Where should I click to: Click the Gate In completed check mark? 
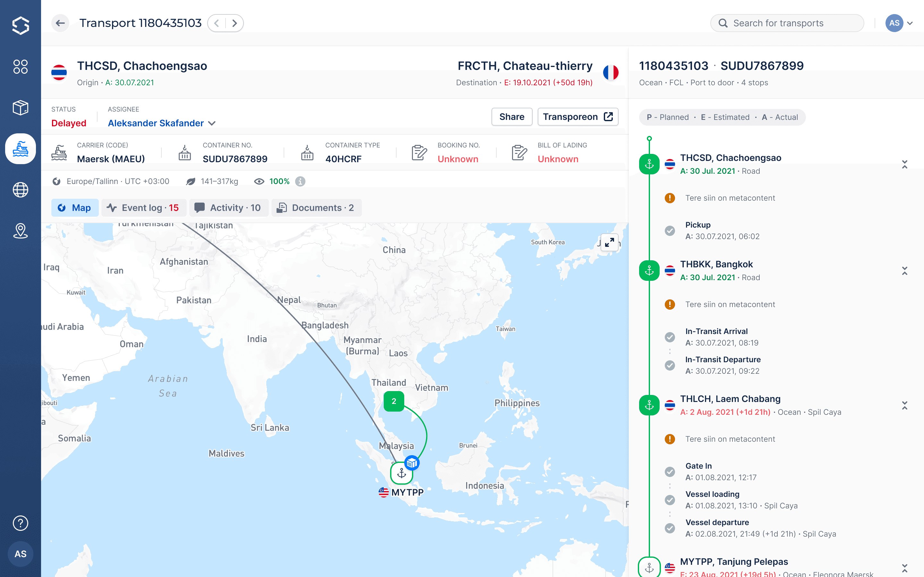pos(670,472)
